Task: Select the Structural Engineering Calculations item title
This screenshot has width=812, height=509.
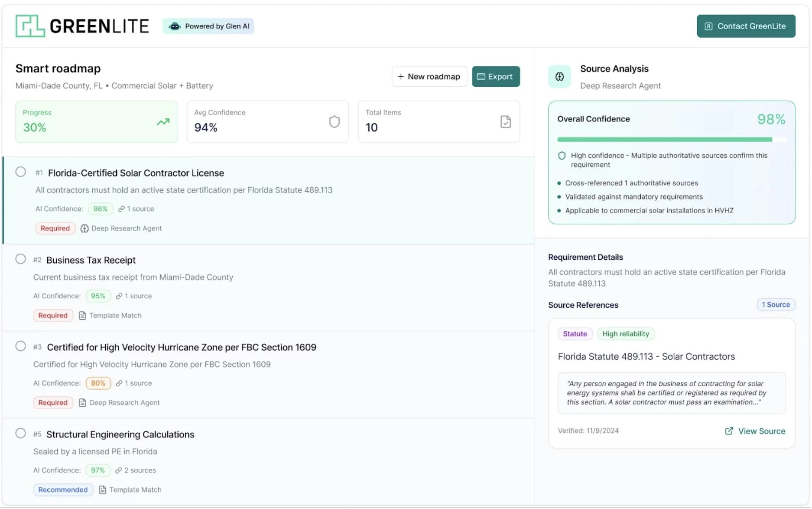Action: [120, 434]
